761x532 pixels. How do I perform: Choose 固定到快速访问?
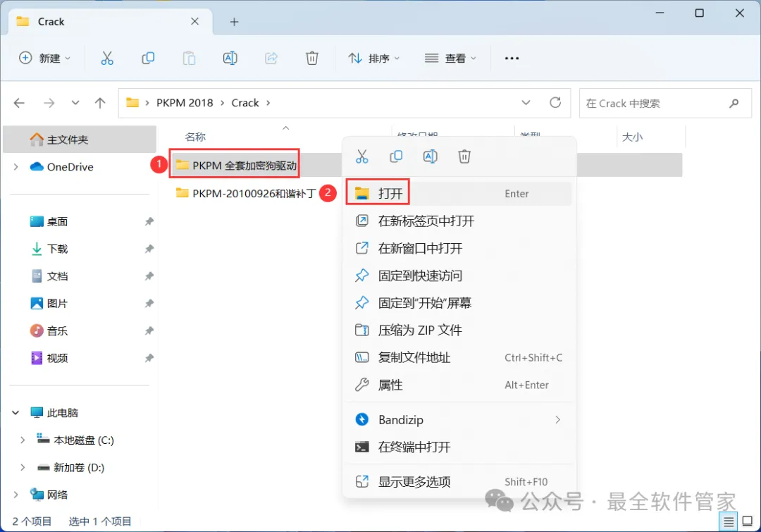[x=459, y=276]
